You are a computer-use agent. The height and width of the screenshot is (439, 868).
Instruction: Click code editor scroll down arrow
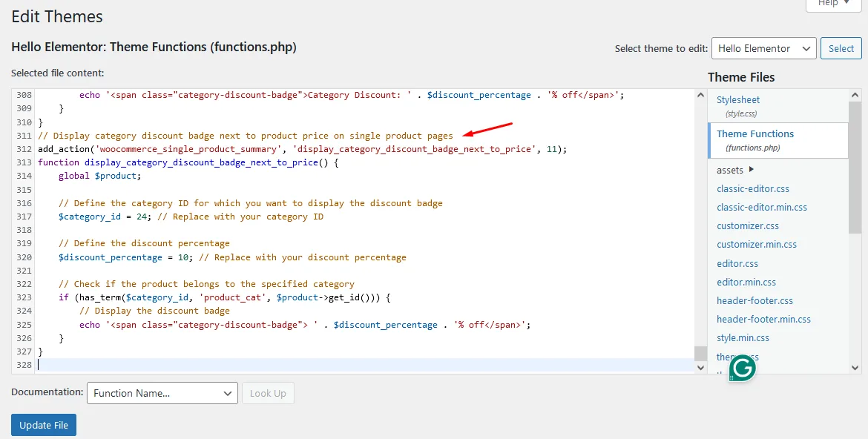pyautogui.click(x=701, y=367)
